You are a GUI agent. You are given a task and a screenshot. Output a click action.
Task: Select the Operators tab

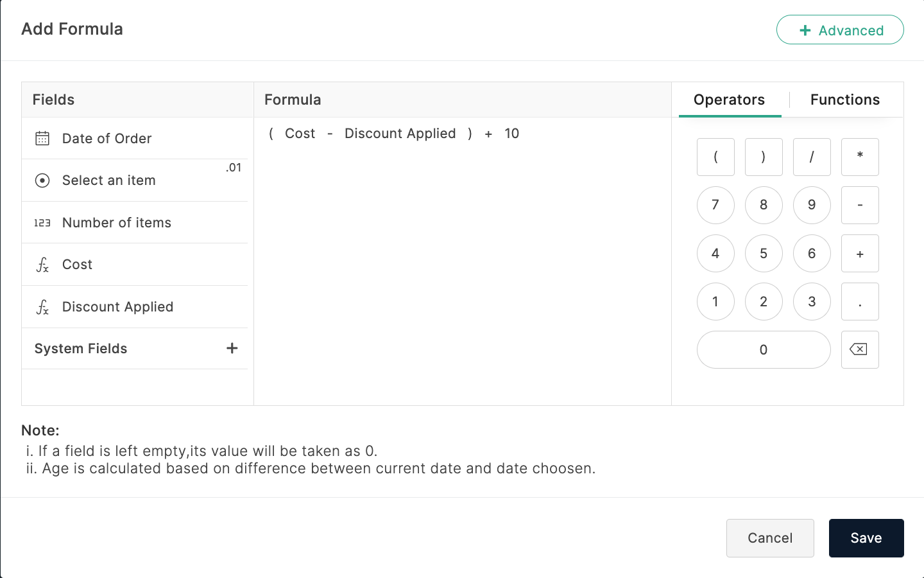pos(730,100)
